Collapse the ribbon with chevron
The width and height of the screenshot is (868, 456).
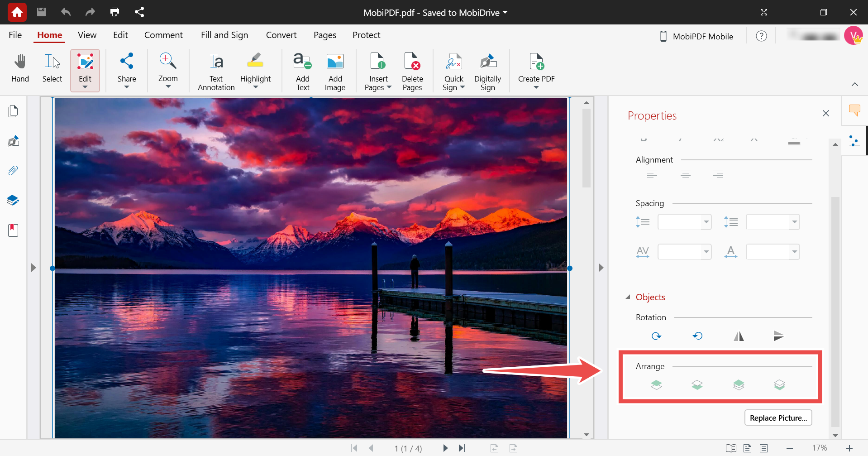(854, 84)
